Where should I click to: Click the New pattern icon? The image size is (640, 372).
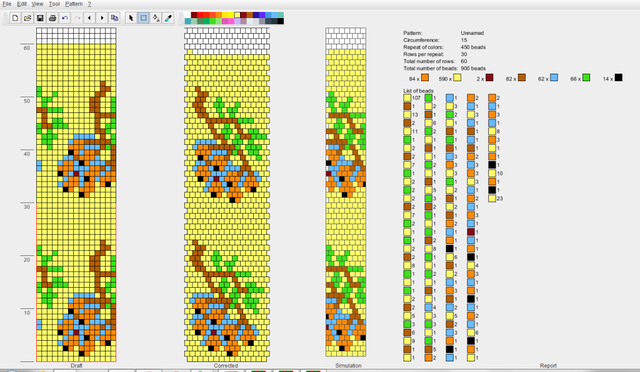tap(15, 18)
